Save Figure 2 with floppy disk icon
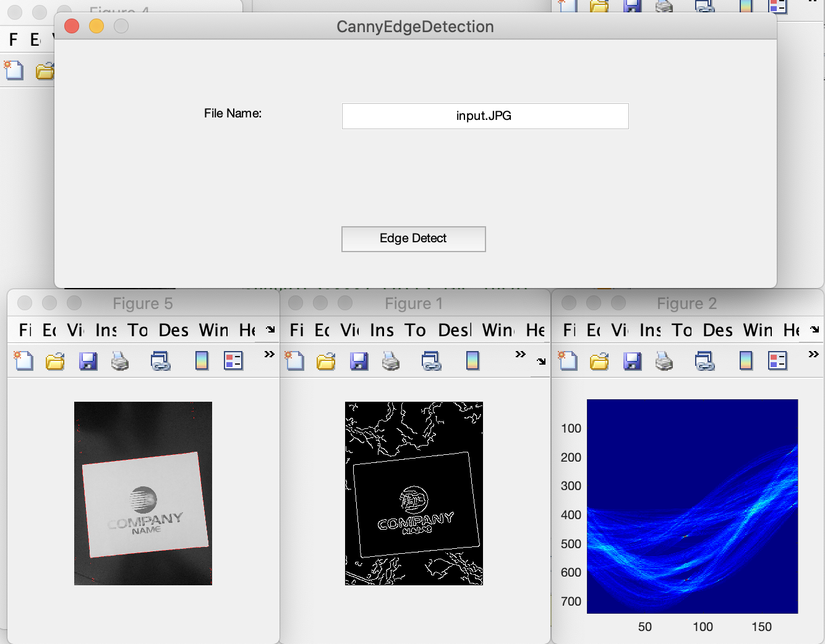The image size is (825, 644). (x=632, y=360)
